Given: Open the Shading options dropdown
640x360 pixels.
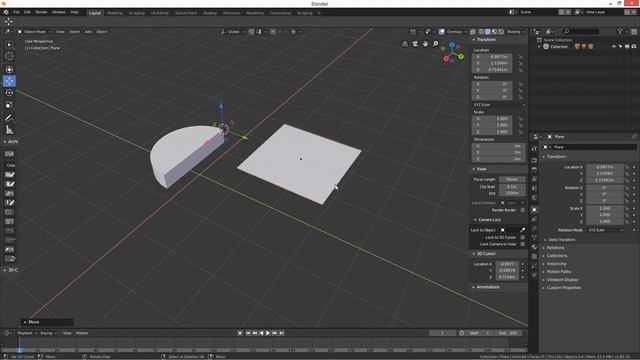Looking at the screenshot, I should [515, 31].
